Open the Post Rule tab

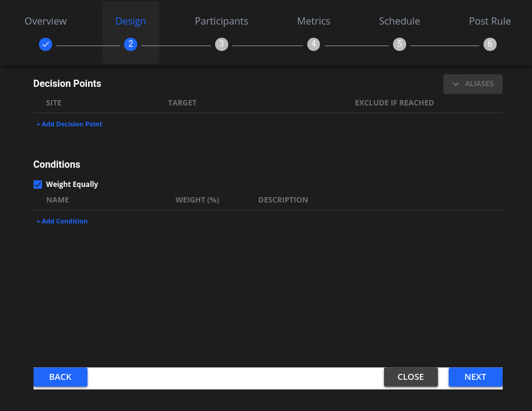coord(490,21)
